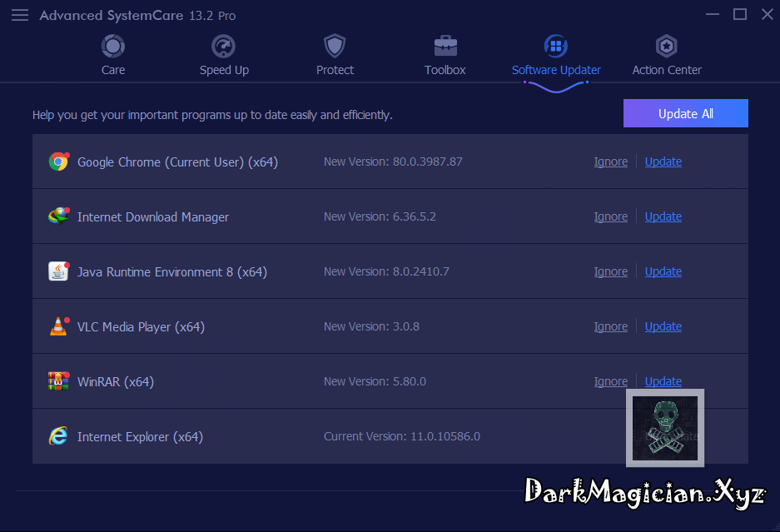
Task: Click the Protect shield icon
Action: pos(335,47)
